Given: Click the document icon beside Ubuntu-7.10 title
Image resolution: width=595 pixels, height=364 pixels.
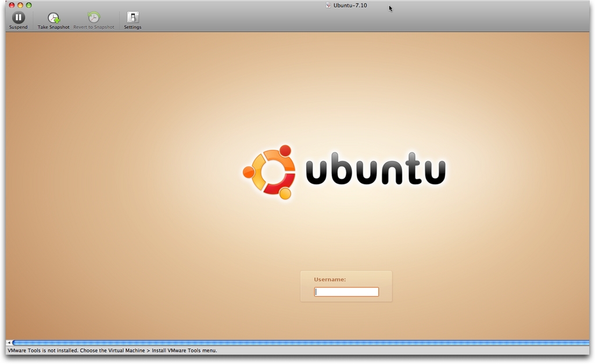Looking at the screenshot, I should (x=328, y=5).
